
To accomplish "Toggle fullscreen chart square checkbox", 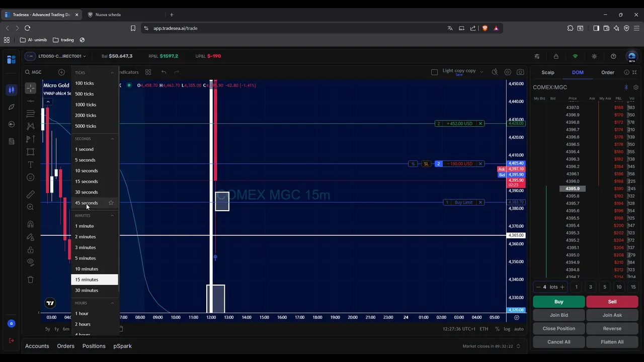I will click(435, 72).
